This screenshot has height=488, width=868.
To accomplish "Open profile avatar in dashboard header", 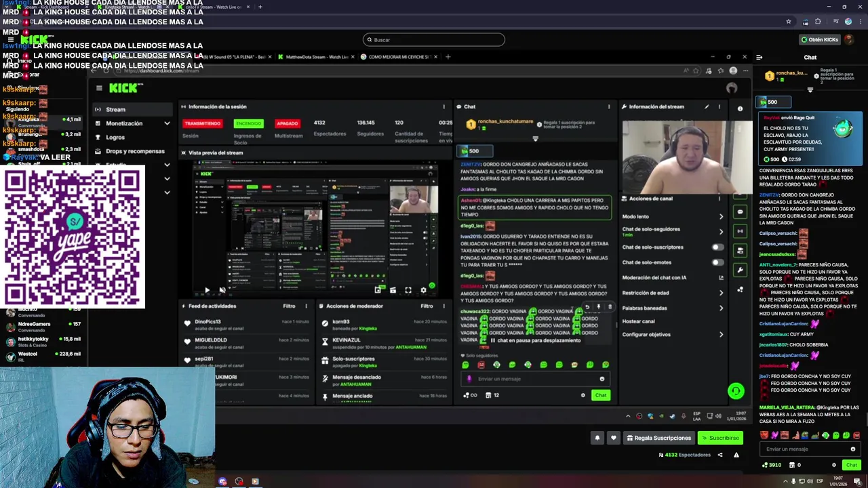I will [732, 88].
